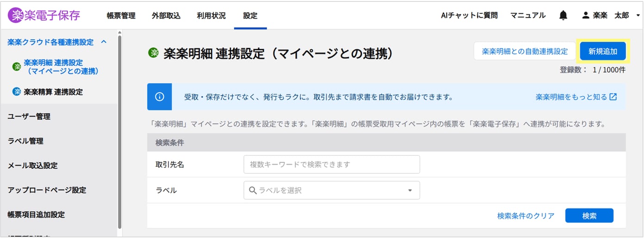644x238 pixels.
Task: Click the sidebar vertical scrollbar
Action: (x=119, y=131)
